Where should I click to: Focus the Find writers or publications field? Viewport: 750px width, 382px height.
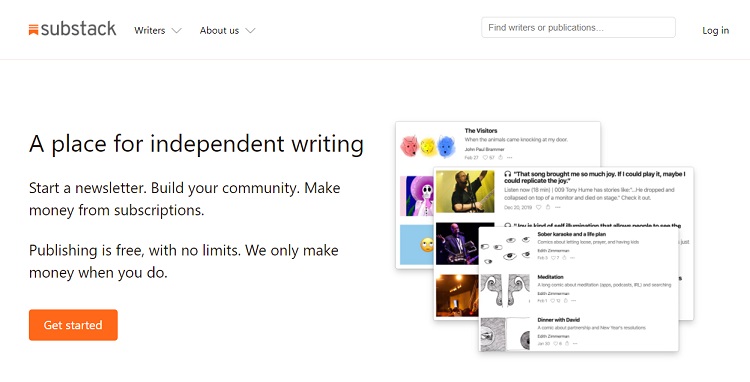578,28
